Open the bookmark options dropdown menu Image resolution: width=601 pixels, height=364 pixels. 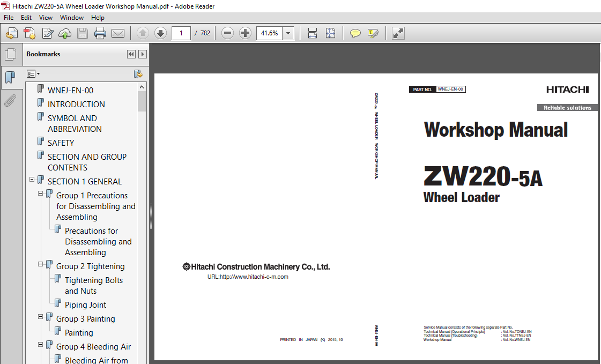[x=33, y=73]
